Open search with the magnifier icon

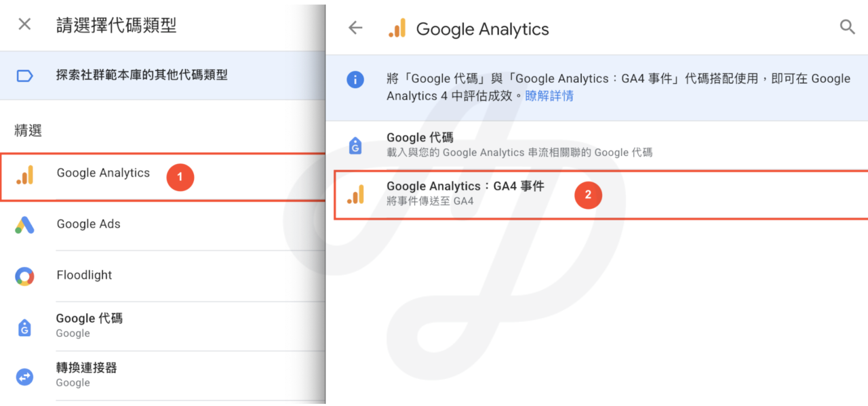(x=847, y=27)
